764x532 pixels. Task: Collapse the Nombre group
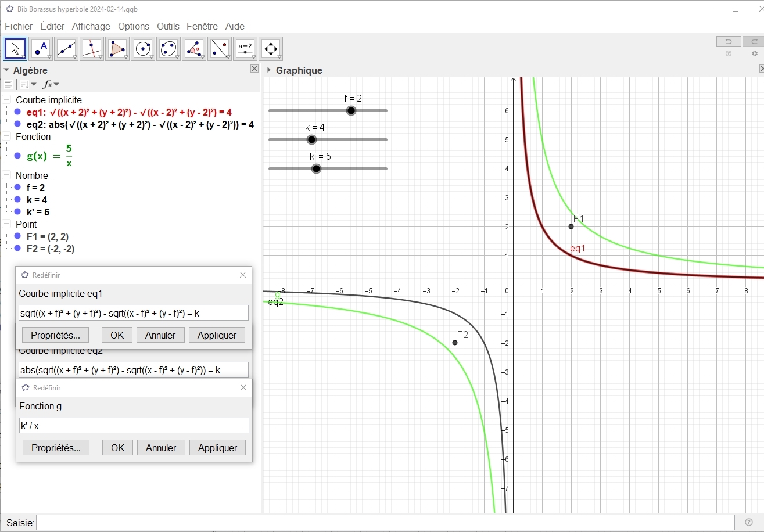[x=6, y=175]
